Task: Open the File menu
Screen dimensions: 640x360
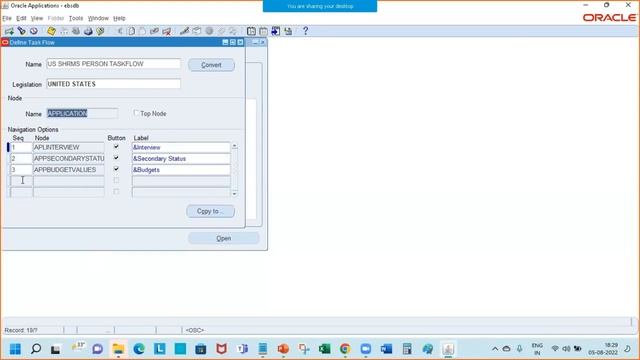Action: click(x=7, y=18)
